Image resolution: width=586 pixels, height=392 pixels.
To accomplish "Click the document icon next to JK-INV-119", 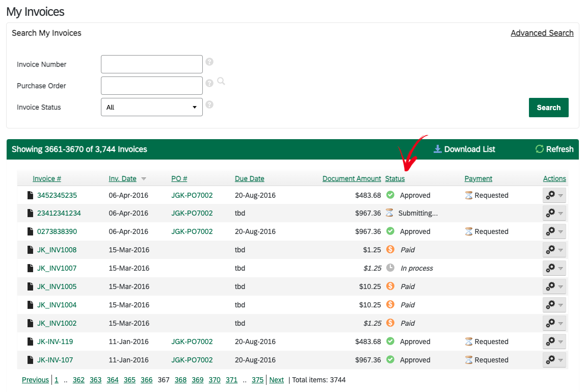I will pos(30,342).
